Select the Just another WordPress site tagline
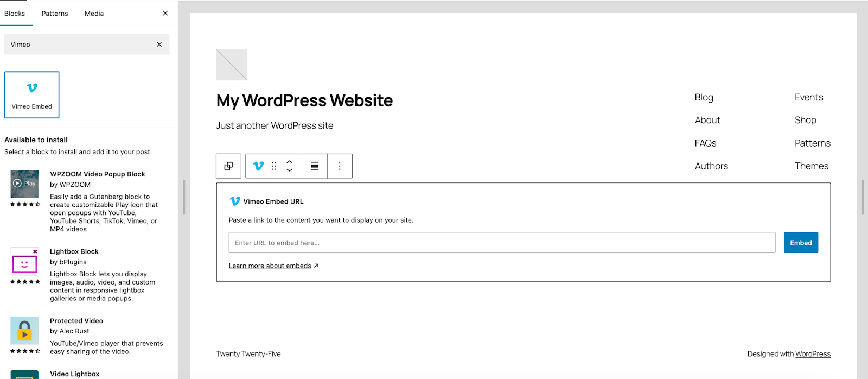Screen dimensions: 868x379 (275, 125)
